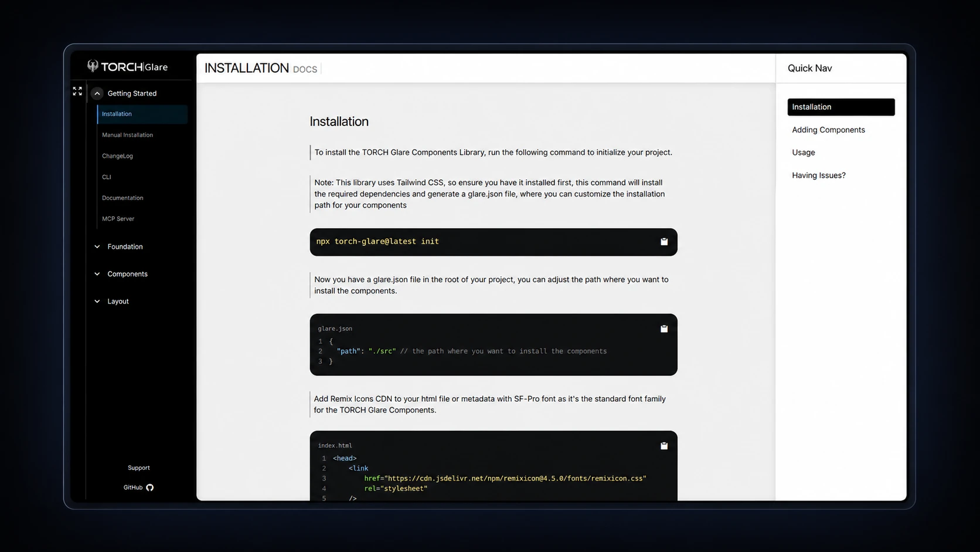Image resolution: width=980 pixels, height=552 pixels.
Task: Jump to Having Issues? in Quick Nav
Action: pos(819,175)
